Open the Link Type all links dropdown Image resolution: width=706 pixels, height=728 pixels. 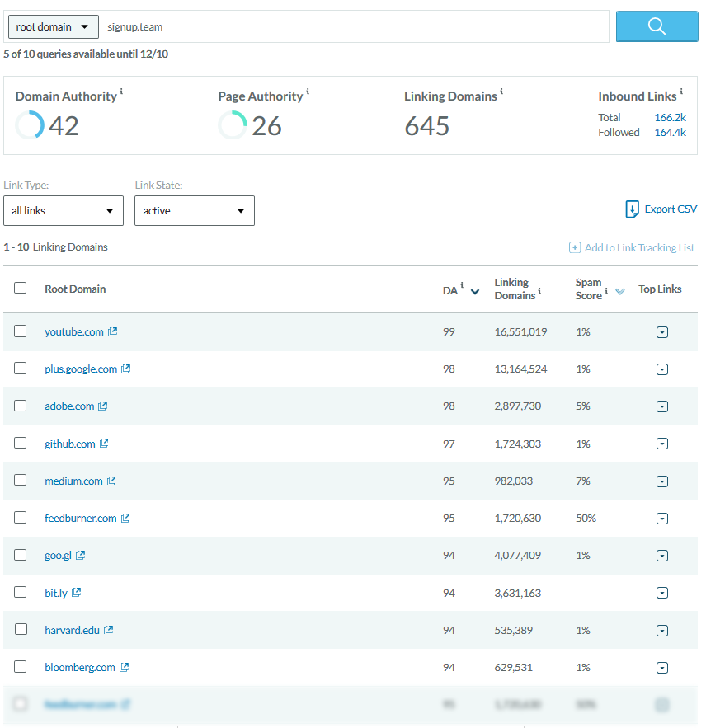tap(64, 211)
